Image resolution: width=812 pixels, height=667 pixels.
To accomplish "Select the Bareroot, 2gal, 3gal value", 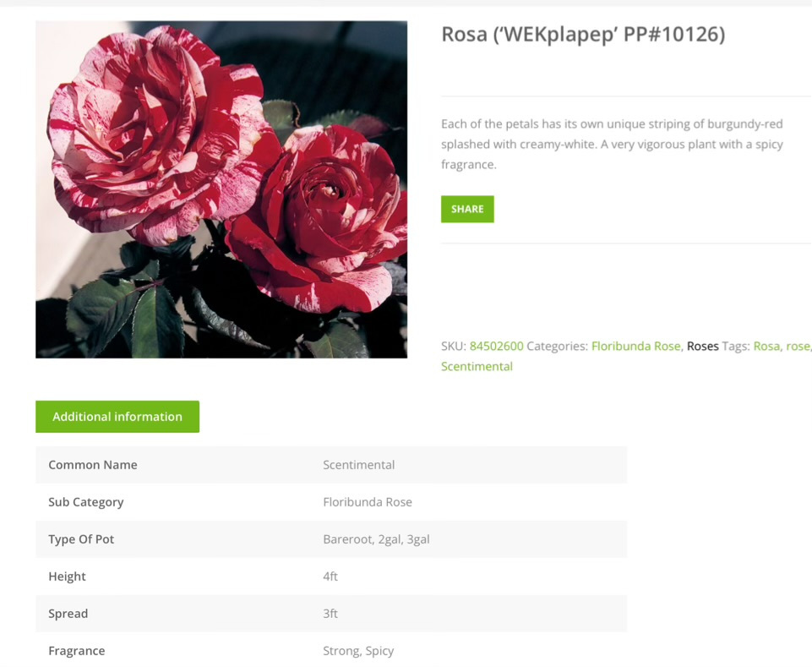I will pos(376,539).
